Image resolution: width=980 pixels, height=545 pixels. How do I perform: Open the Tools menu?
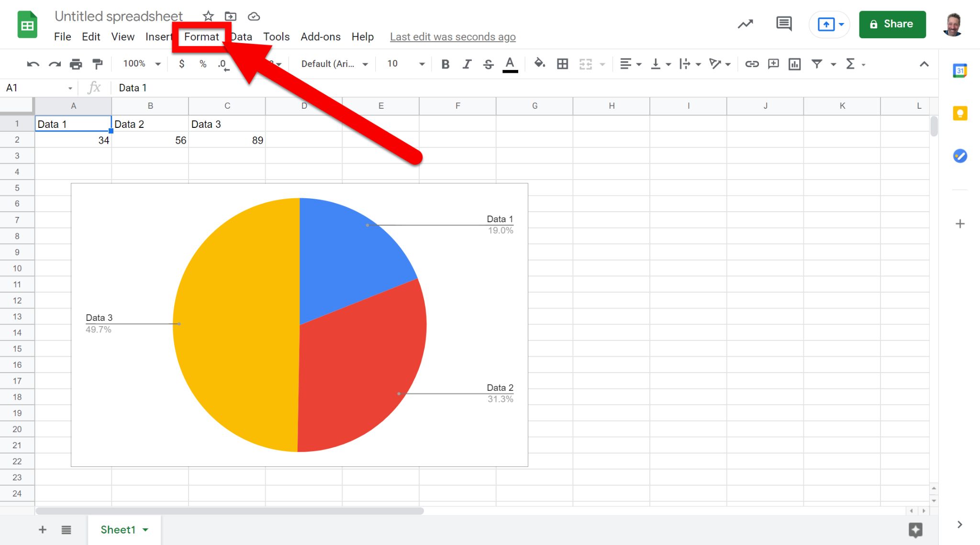(x=276, y=37)
